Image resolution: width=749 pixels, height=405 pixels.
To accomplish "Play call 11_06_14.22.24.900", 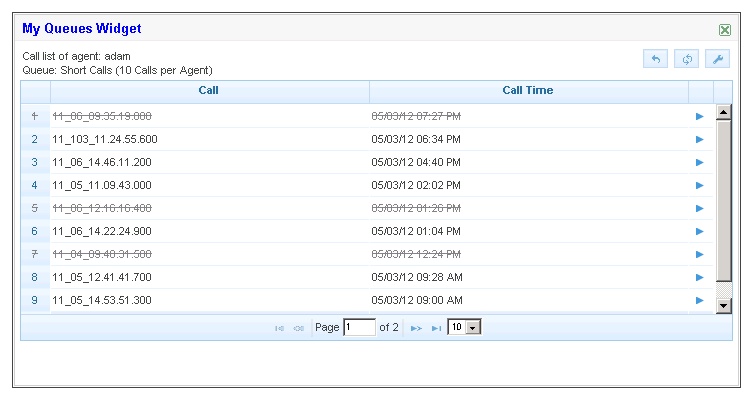I will point(700,231).
